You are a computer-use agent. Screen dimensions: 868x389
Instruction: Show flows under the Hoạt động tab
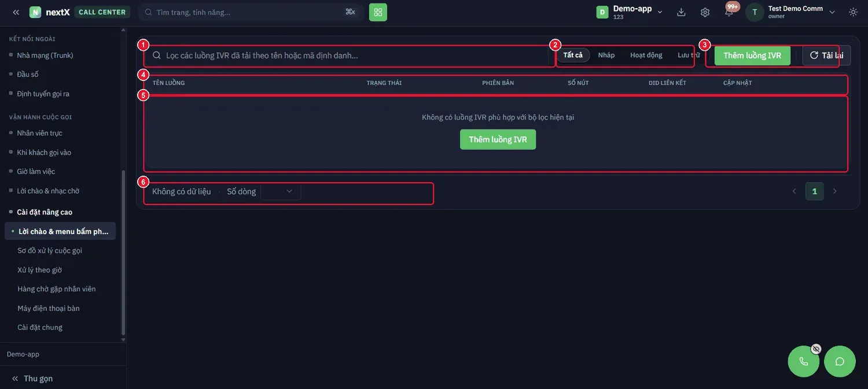646,55
